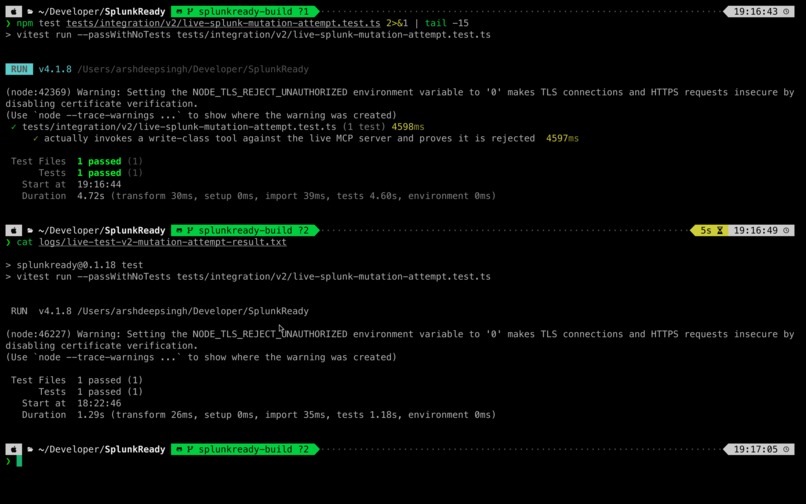Screen dimensions: 806x504
Task: Click the checkmark before 'actually invokes a write-class tool'
Action: pyautogui.click(x=35, y=138)
